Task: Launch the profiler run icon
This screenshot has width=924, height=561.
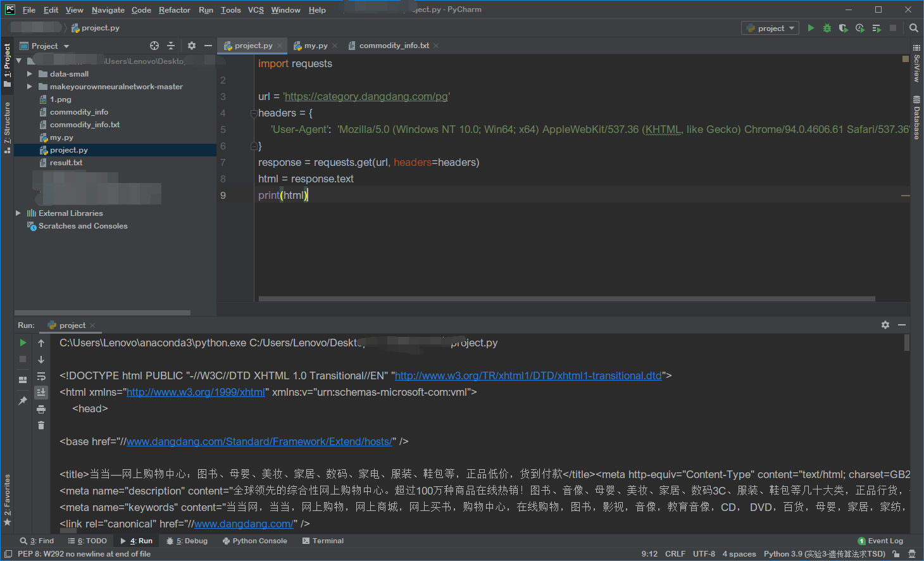Action: click(860, 28)
